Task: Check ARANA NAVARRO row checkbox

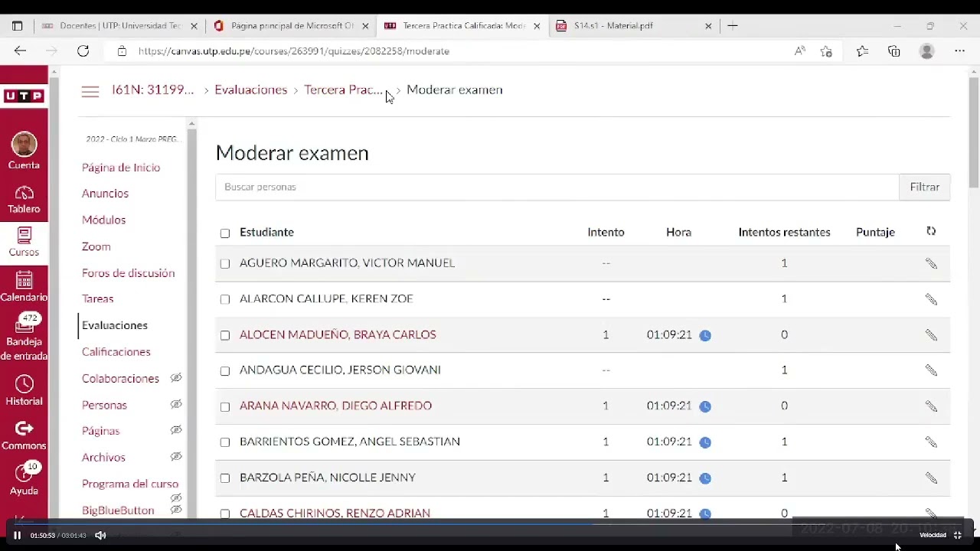Action: point(225,407)
